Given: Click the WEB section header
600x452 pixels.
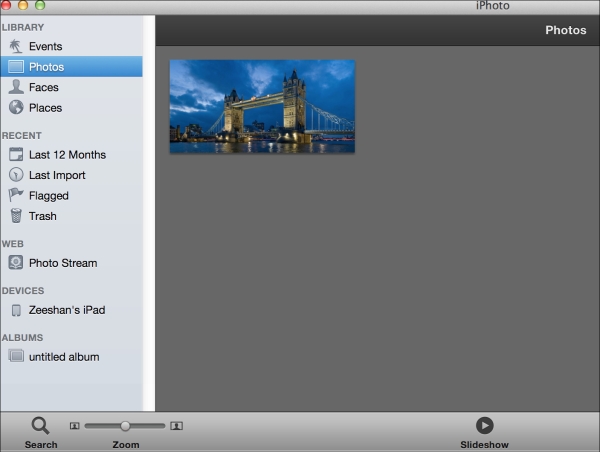Looking at the screenshot, I should click(13, 244).
